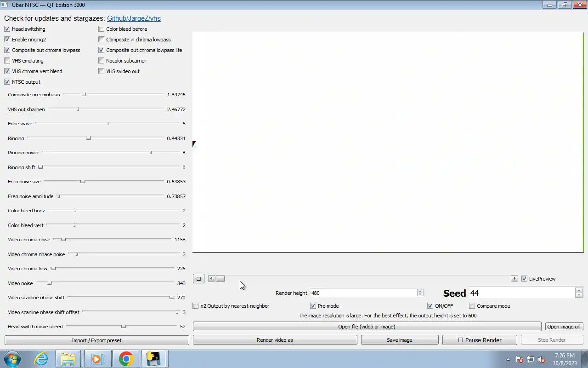Click the Python app icon in the taskbar
This screenshot has width=588, height=368.
coord(154,359)
